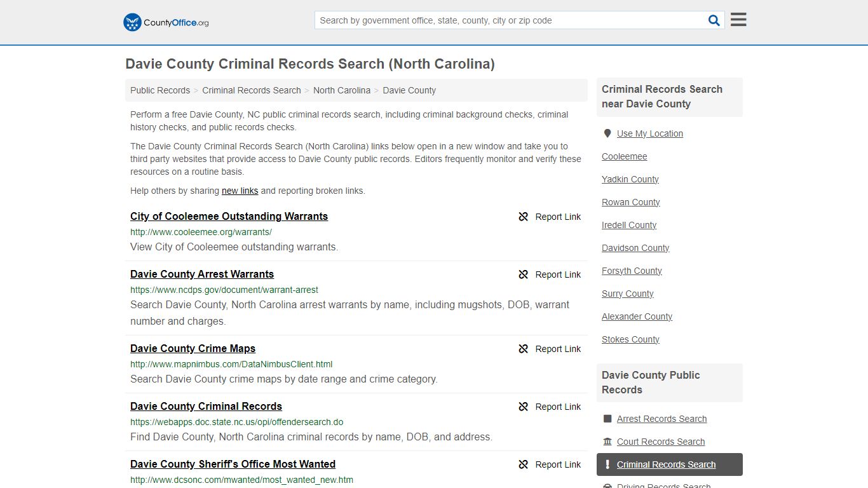Screen dimensions: 868x488
Task: Click the location pin icon beside Use My Location
Action: pos(607,133)
